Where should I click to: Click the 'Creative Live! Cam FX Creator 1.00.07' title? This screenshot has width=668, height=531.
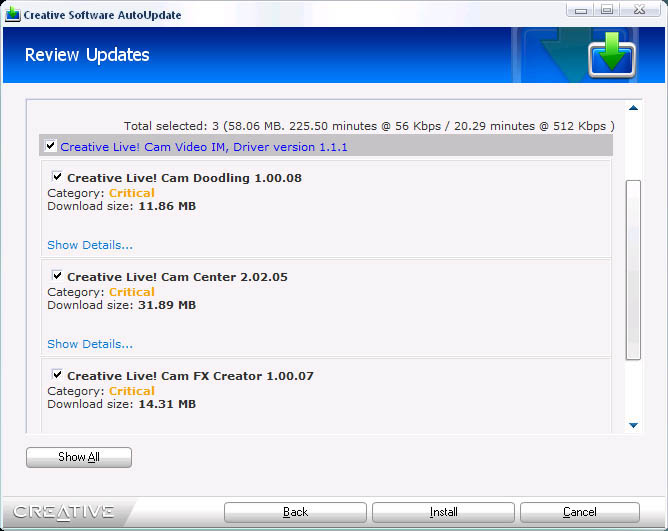(190, 376)
